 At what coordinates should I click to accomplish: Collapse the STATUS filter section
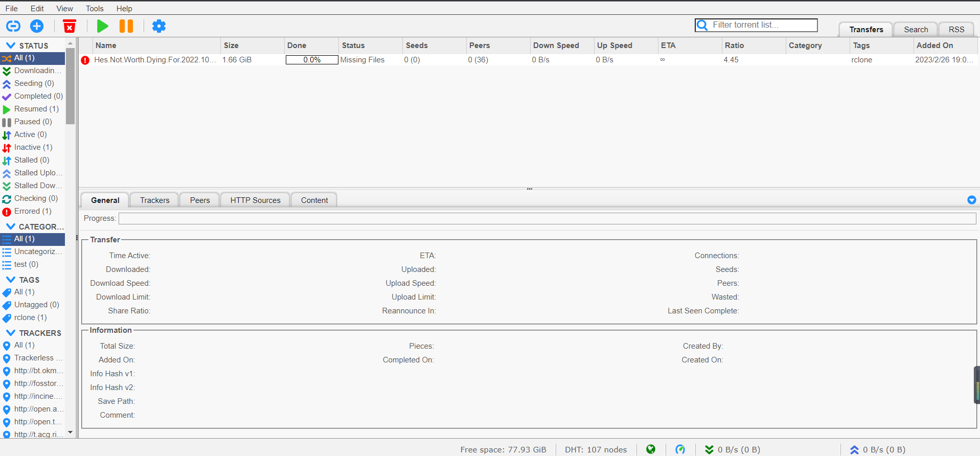coord(10,45)
